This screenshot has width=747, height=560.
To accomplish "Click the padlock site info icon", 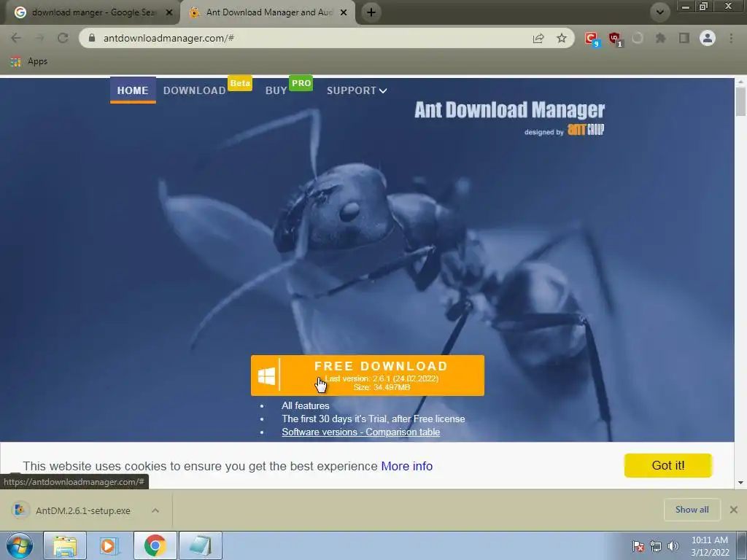I will click(92, 38).
